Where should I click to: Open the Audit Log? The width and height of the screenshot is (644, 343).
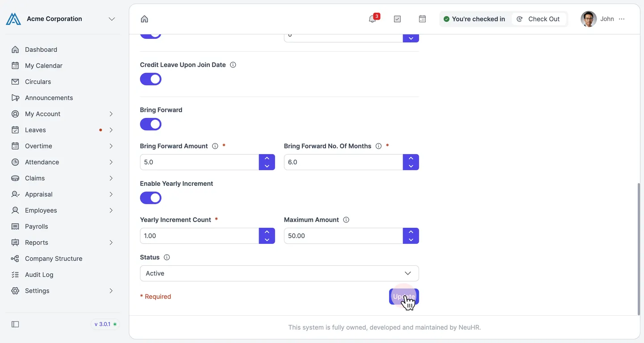coord(63,275)
